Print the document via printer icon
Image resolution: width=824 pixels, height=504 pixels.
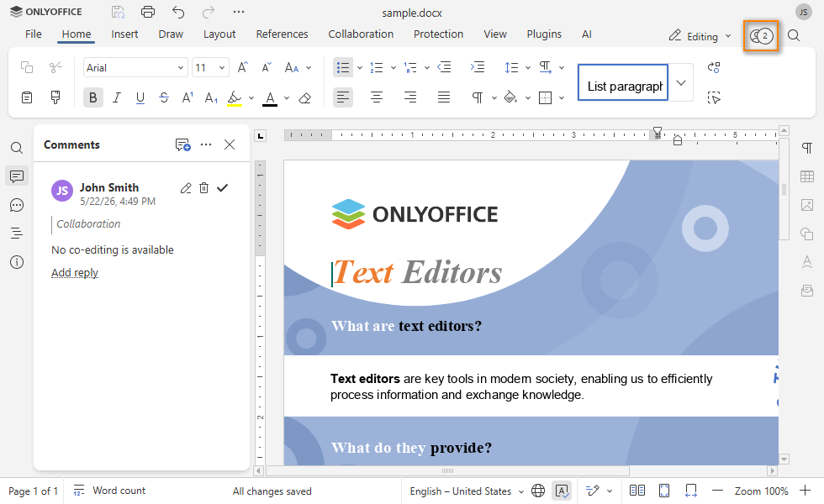pyautogui.click(x=148, y=12)
